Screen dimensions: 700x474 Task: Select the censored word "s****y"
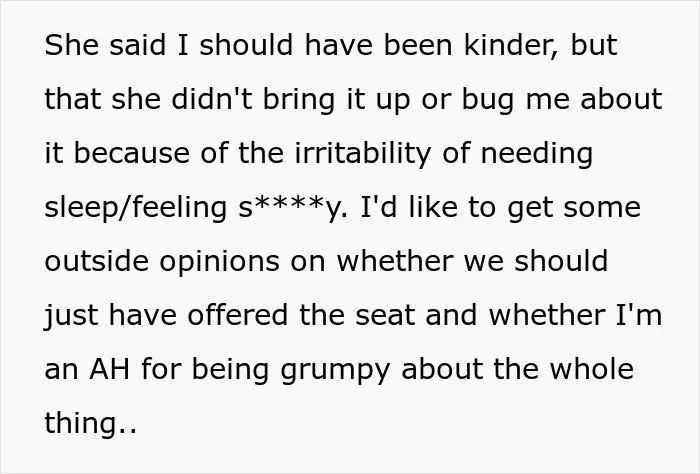tap(292, 208)
